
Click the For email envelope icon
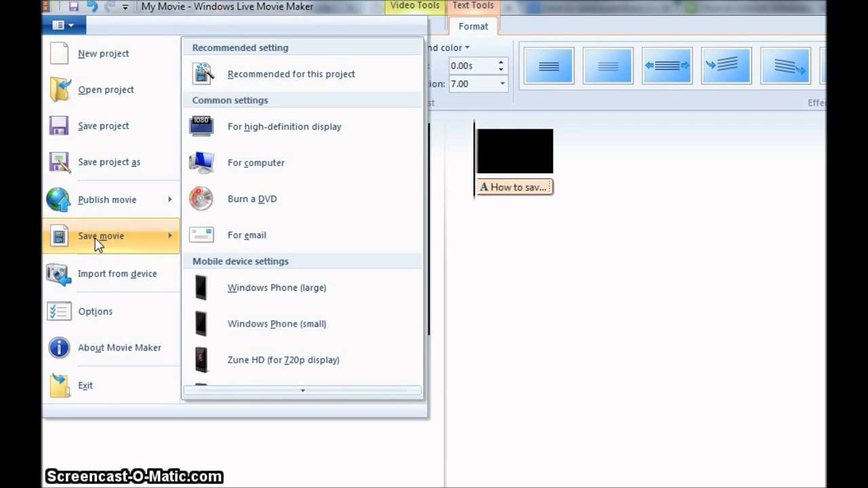click(201, 235)
